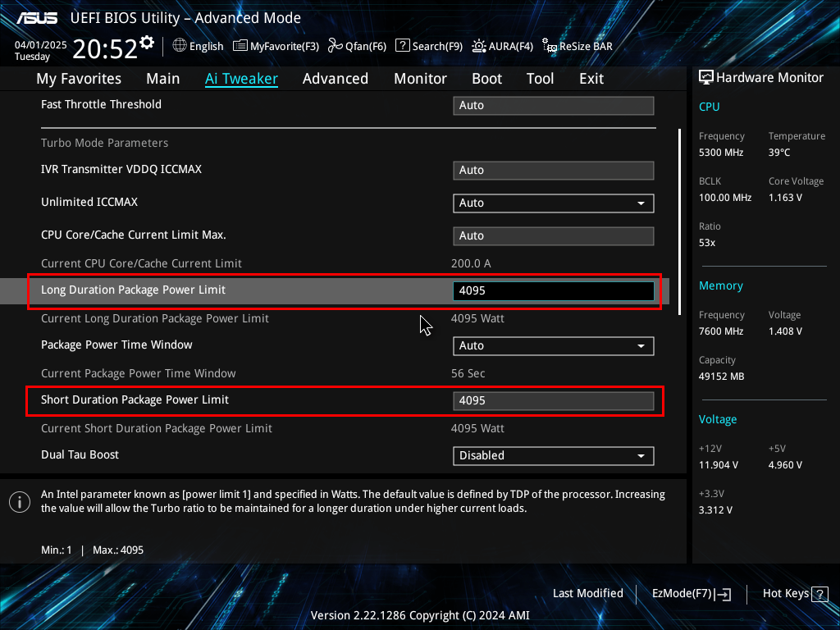Open Qfan(F6) fan control icon
Image resolution: width=840 pixels, height=630 pixels.
[x=336, y=46]
